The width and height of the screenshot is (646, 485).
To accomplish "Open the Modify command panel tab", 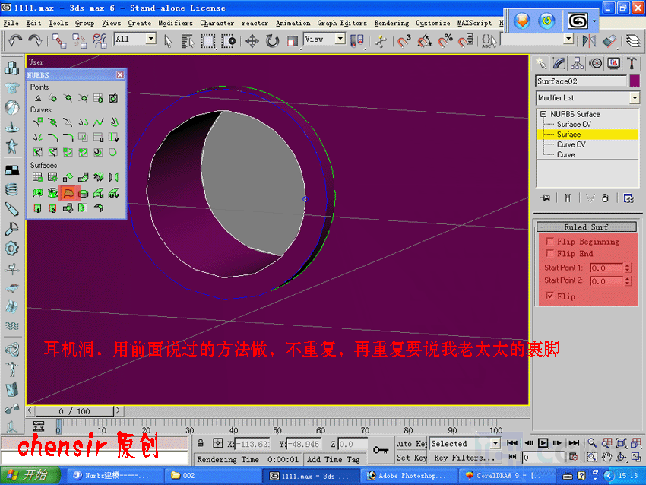I will tap(559, 63).
